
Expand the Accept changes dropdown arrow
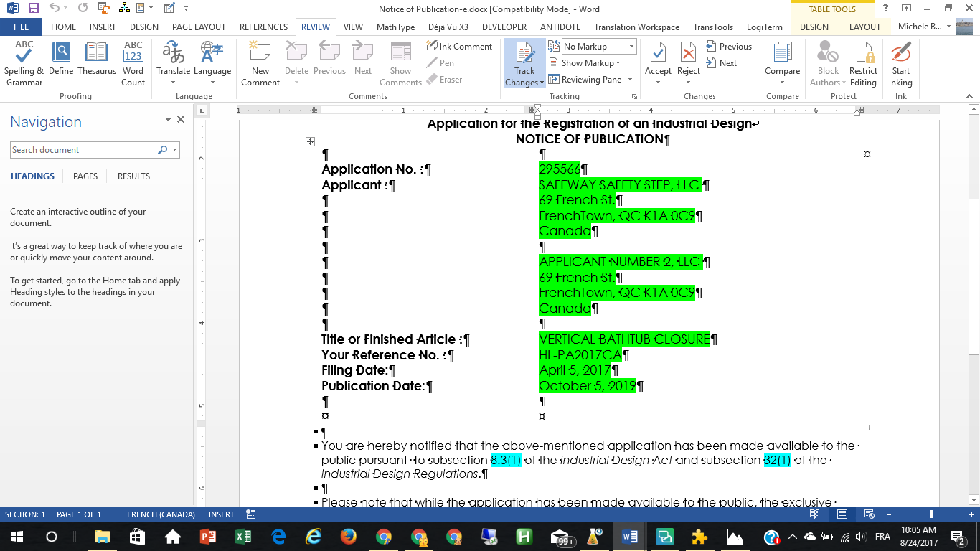pyautogui.click(x=658, y=82)
